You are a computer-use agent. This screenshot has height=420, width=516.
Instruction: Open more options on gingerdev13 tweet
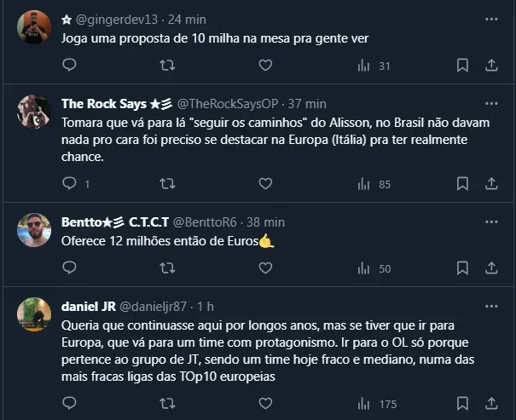(x=491, y=19)
